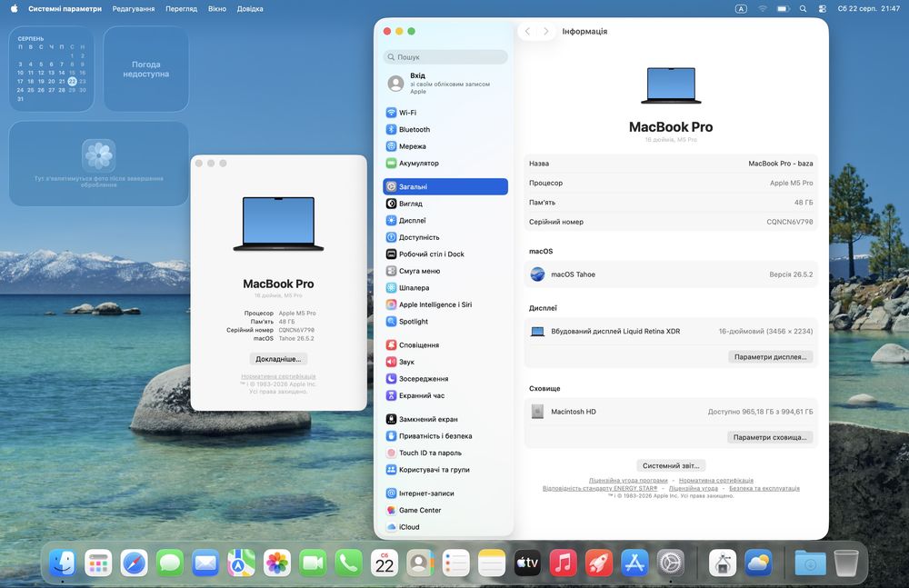The height and width of the screenshot is (588, 909).
Task: Click Параметри сховища button
Action: pos(770,437)
